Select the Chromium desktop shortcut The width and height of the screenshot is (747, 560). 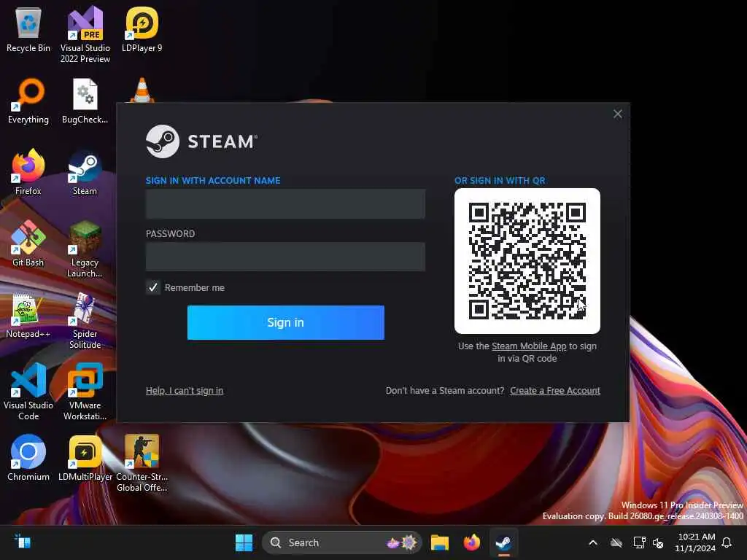click(28, 458)
